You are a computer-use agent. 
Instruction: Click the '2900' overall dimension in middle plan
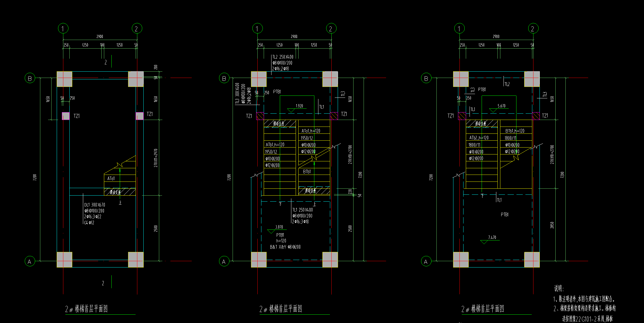tap(294, 37)
